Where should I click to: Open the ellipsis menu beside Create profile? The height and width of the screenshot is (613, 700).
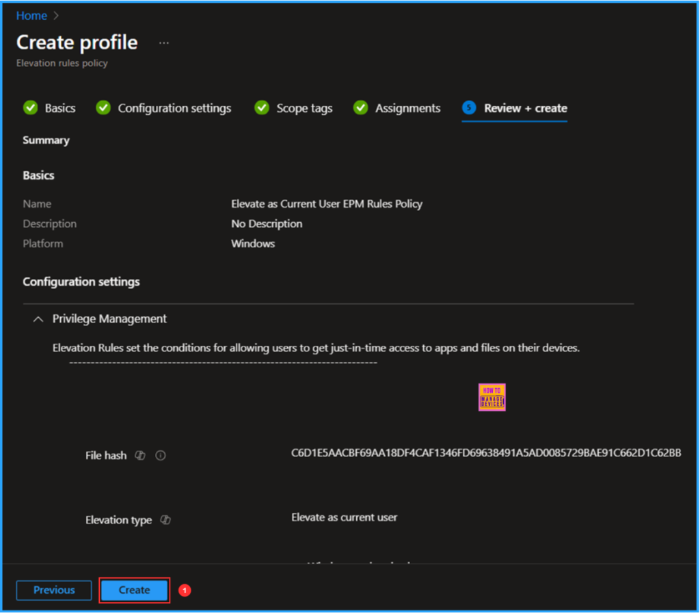pyautogui.click(x=163, y=42)
